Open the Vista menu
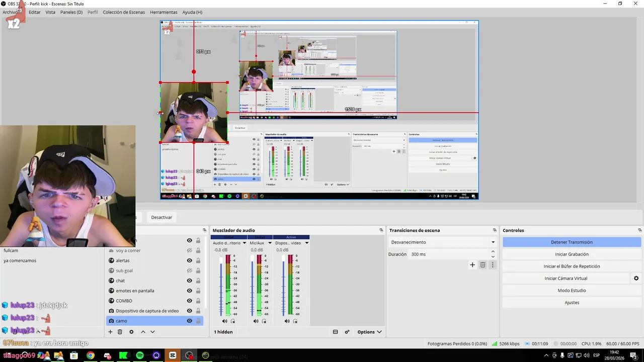Image resolution: width=644 pixels, height=362 pixels. coord(50,12)
